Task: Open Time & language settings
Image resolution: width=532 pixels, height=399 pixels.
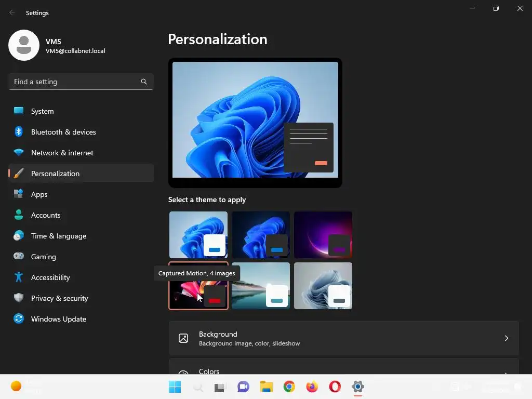Action: point(81,236)
